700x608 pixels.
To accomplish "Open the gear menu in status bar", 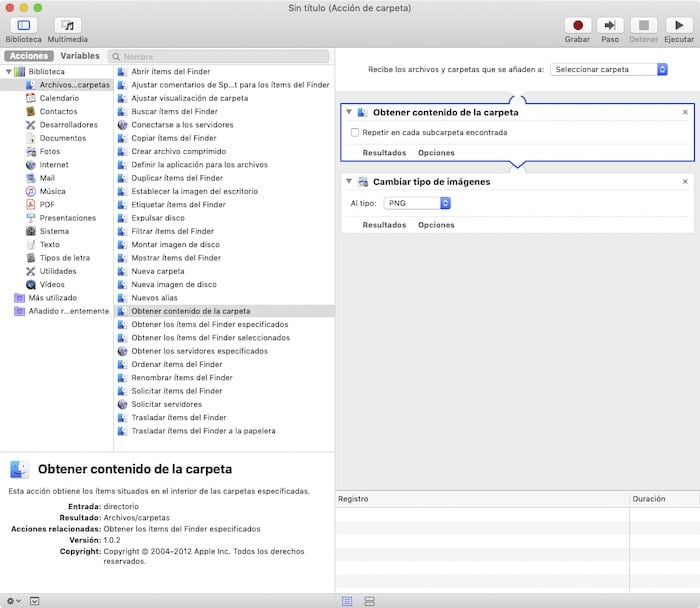I will (12, 600).
